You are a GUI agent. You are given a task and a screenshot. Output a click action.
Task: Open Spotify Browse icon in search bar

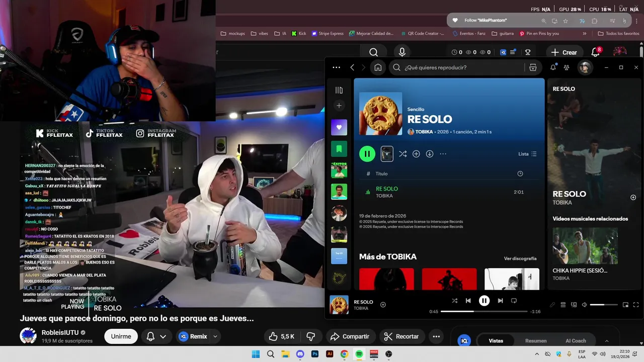click(x=533, y=67)
